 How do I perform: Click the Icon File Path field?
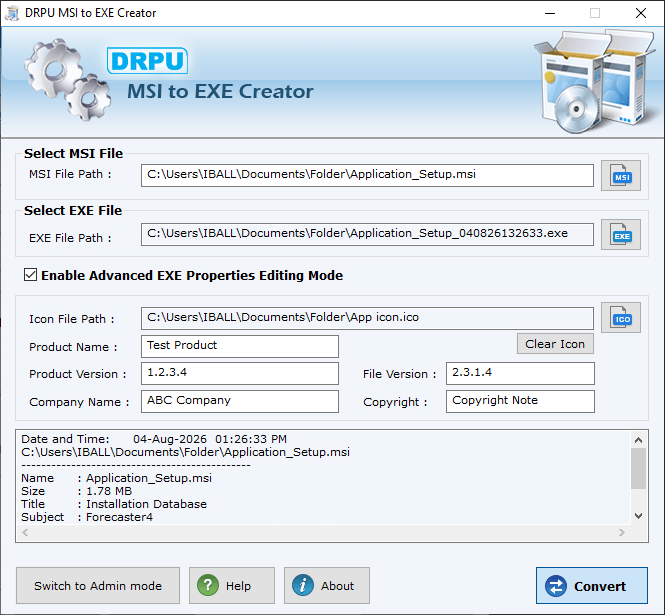pos(367,319)
